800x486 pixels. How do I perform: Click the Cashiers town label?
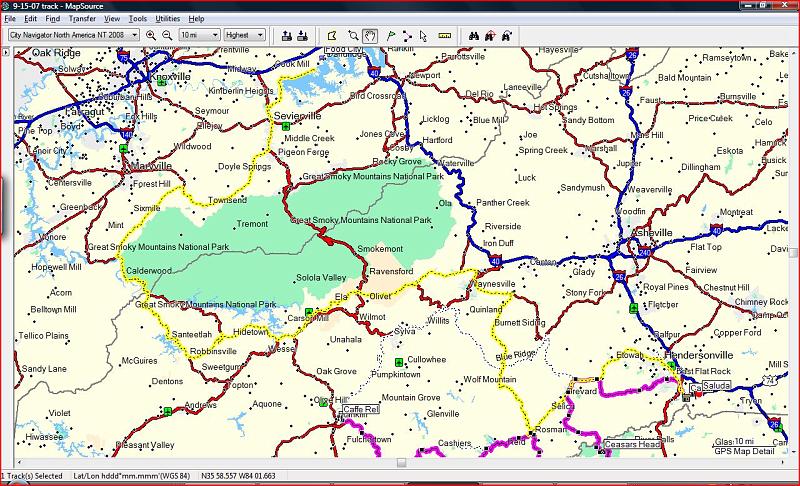(x=454, y=443)
